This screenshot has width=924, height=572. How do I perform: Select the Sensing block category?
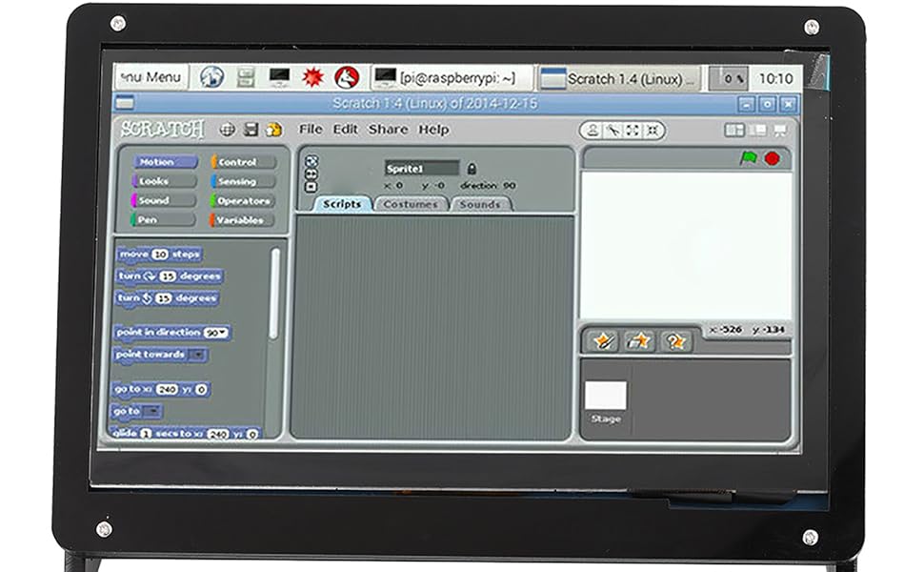point(243,182)
